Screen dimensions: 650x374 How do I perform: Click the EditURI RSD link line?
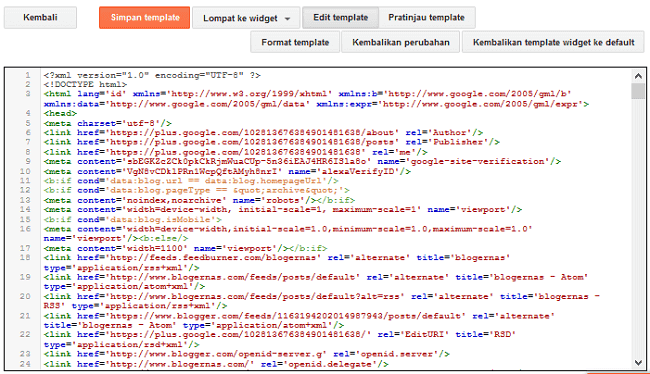(x=280, y=339)
